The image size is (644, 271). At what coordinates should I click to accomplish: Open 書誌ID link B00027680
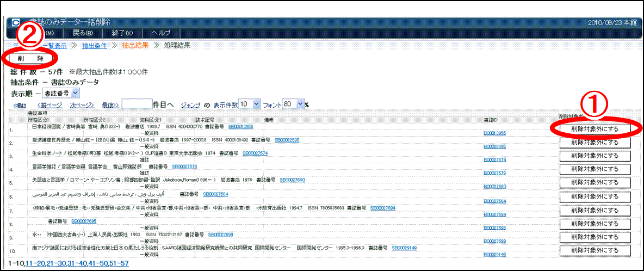pyautogui.click(x=494, y=187)
